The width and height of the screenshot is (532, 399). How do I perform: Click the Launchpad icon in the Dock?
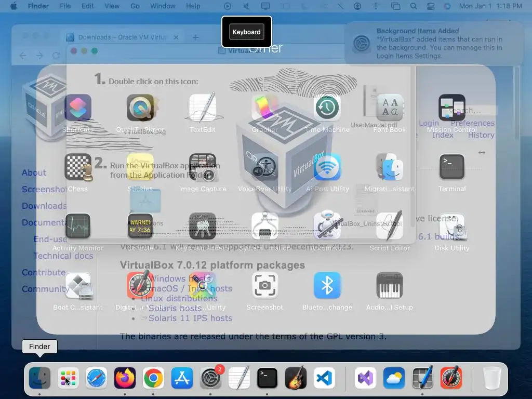tap(68, 378)
